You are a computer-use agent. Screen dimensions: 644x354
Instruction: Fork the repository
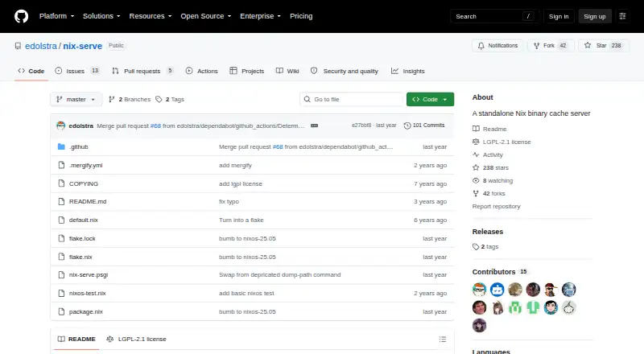(x=550, y=46)
